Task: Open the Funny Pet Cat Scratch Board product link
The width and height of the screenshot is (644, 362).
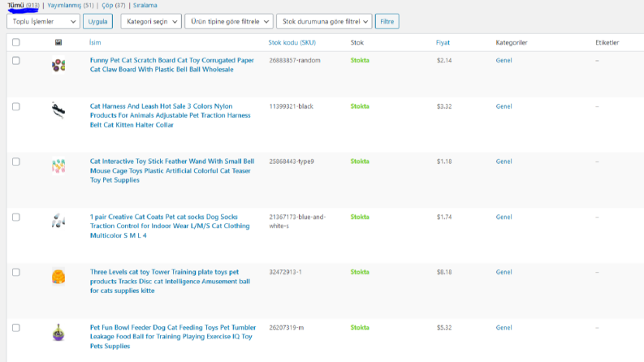Action: point(171,65)
